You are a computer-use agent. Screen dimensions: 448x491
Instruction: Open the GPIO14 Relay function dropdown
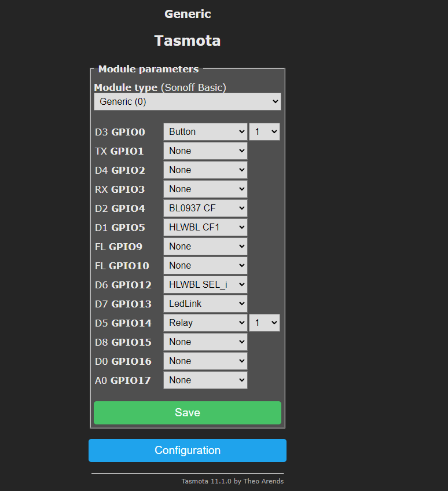click(205, 323)
